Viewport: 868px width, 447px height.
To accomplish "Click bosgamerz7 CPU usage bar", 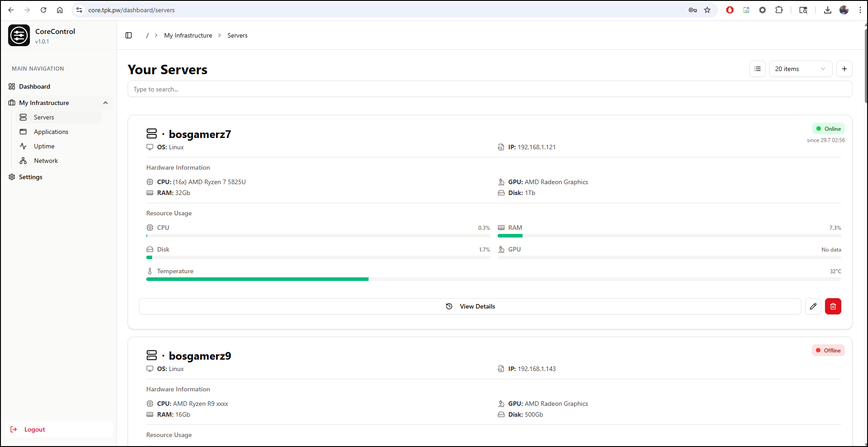I will click(x=318, y=236).
